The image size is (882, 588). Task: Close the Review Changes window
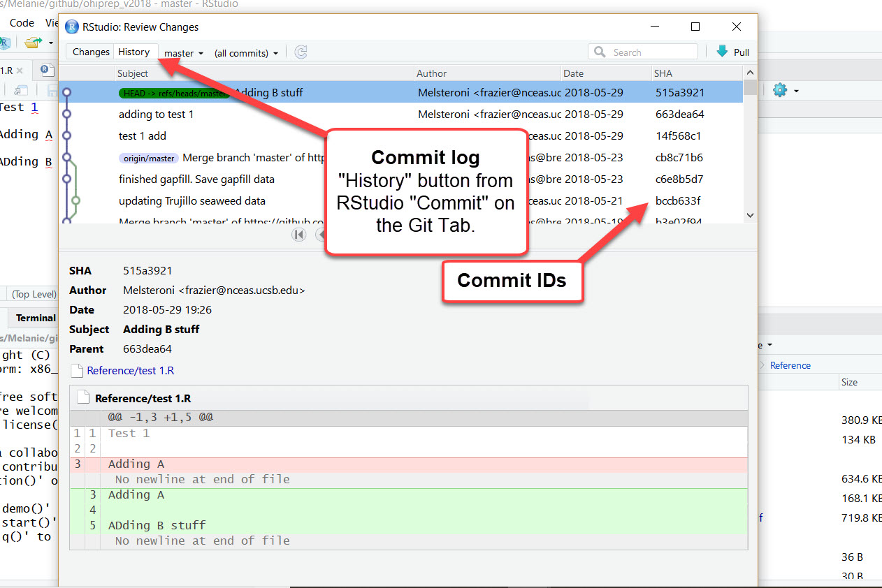[737, 27]
